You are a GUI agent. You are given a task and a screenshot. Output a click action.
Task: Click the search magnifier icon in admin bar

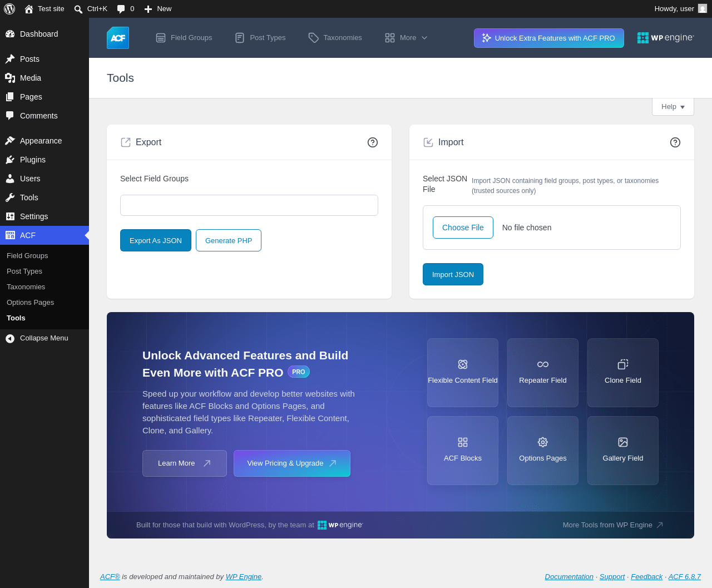[x=78, y=9]
